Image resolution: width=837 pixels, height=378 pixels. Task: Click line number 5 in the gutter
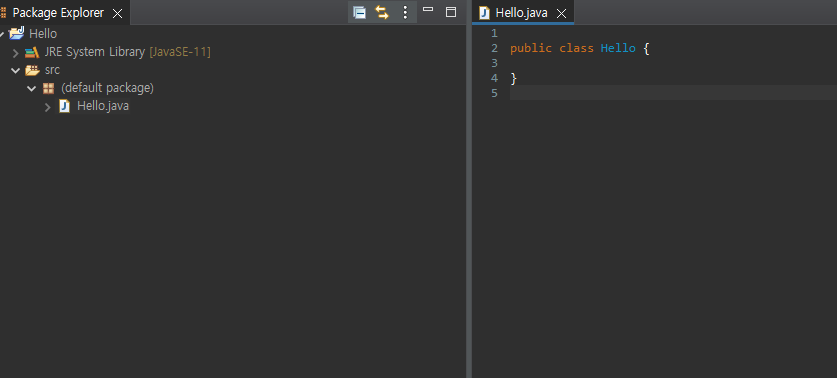[494, 93]
